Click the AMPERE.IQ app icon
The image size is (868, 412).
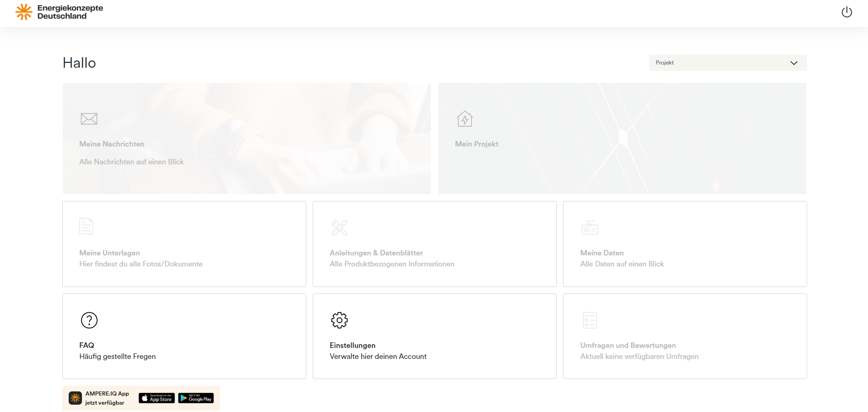coord(75,398)
